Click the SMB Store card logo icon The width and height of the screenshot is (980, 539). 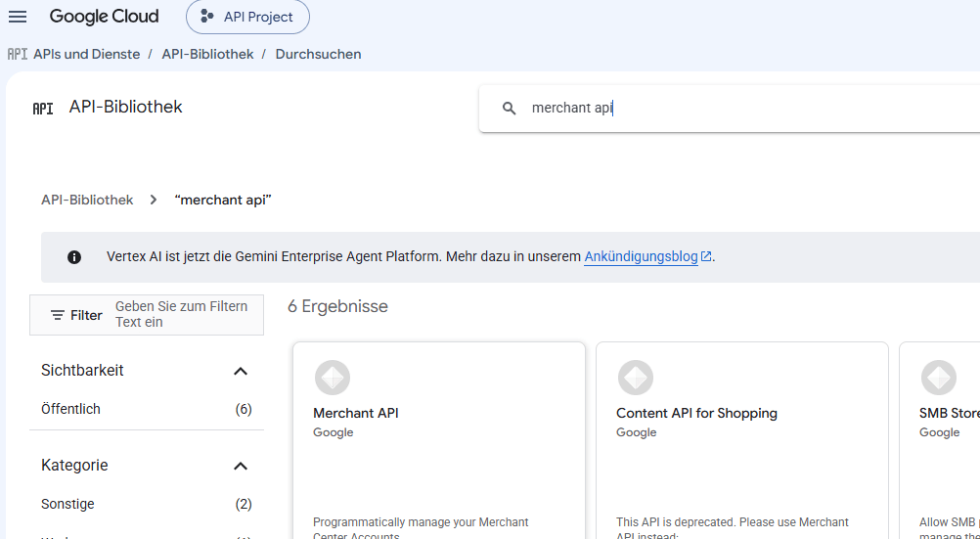pyautogui.click(x=939, y=378)
